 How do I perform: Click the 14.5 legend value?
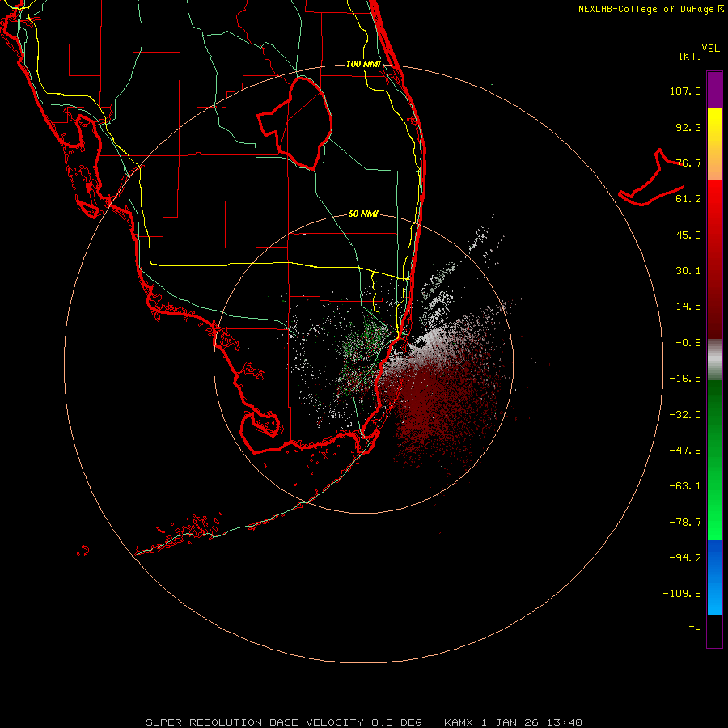(x=688, y=307)
